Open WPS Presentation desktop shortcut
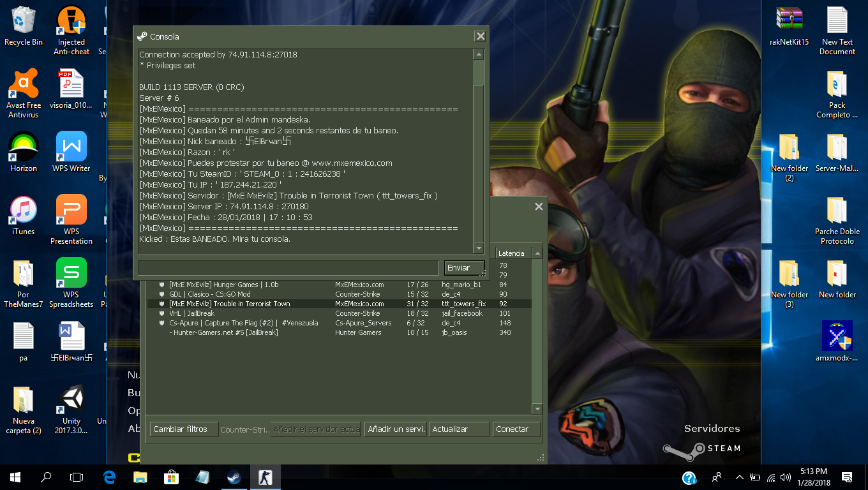 pos(71,220)
